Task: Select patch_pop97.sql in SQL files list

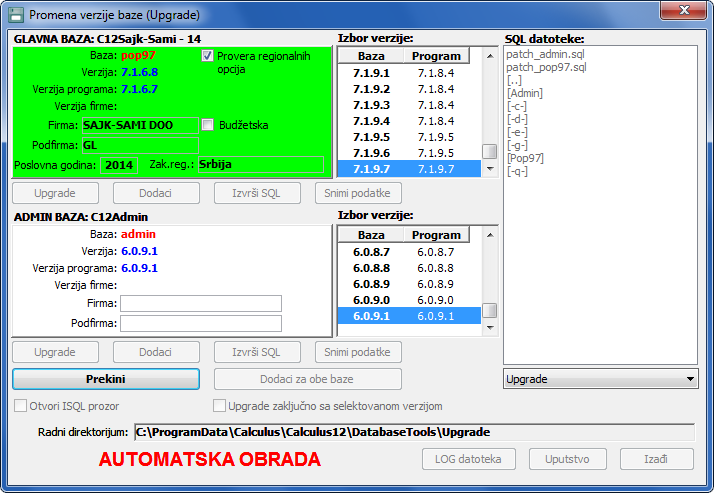Action: [546, 67]
